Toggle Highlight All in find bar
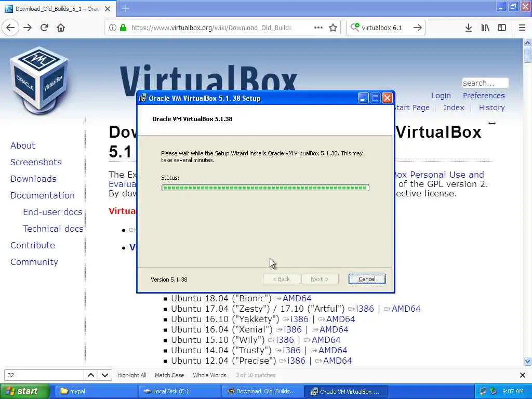532x399 pixels. [131, 375]
